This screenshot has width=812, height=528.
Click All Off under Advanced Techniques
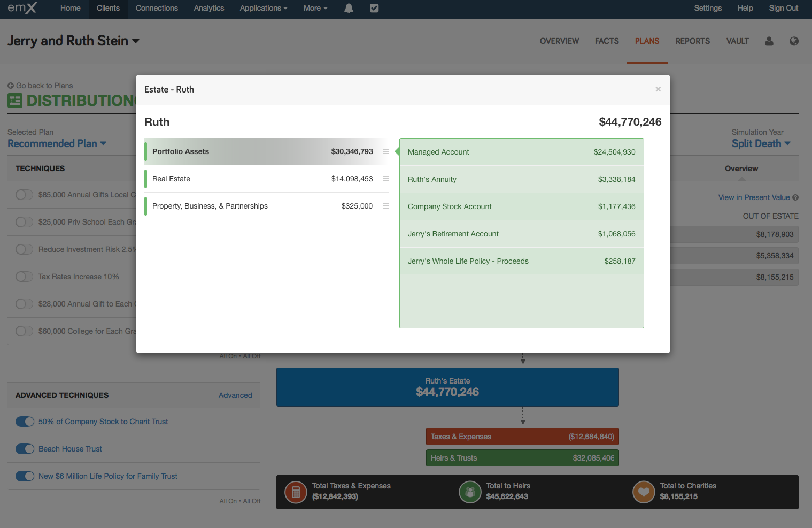pyautogui.click(x=252, y=501)
